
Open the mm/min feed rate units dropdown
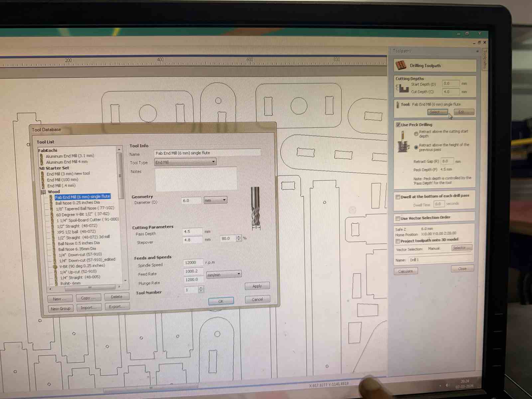[x=238, y=274]
